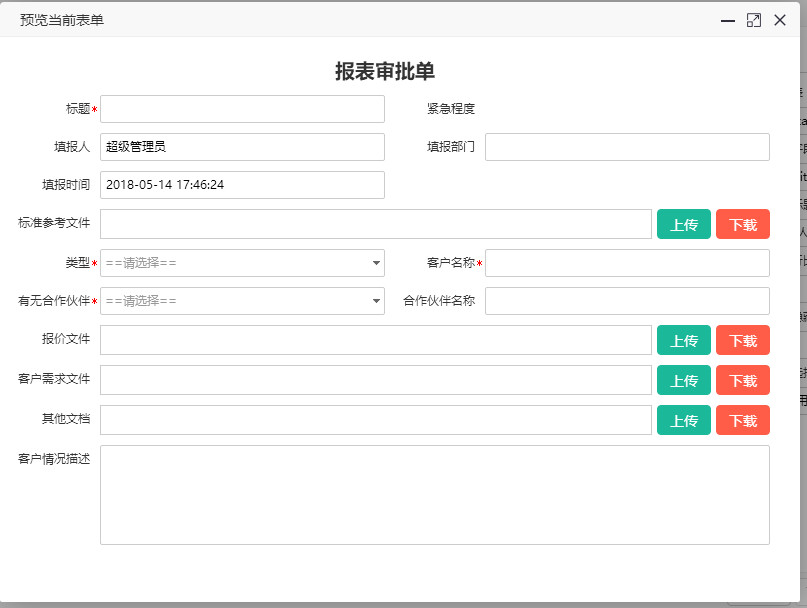Screen dimensions: 807x608
Task: Click the 紧急程度 label
Action: tap(451, 109)
